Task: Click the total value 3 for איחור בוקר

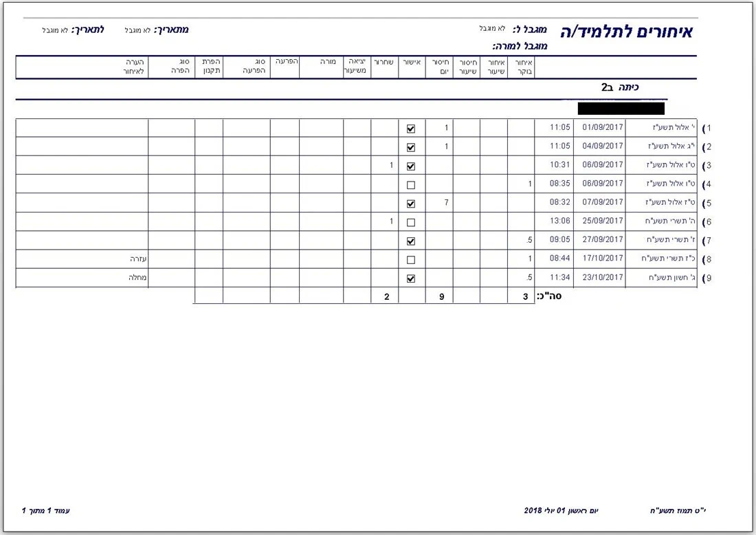Action: click(526, 297)
